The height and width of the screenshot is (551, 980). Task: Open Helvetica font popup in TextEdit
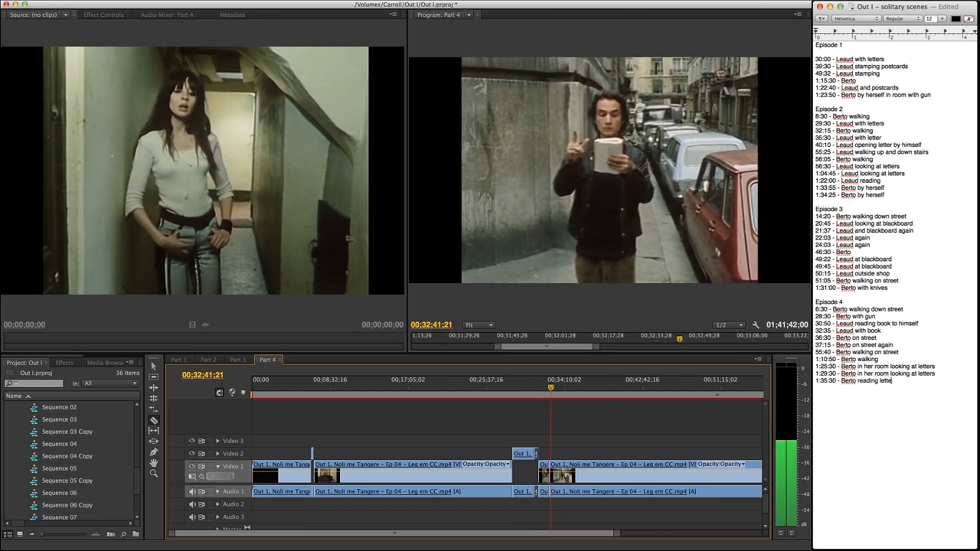tap(857, 19)
